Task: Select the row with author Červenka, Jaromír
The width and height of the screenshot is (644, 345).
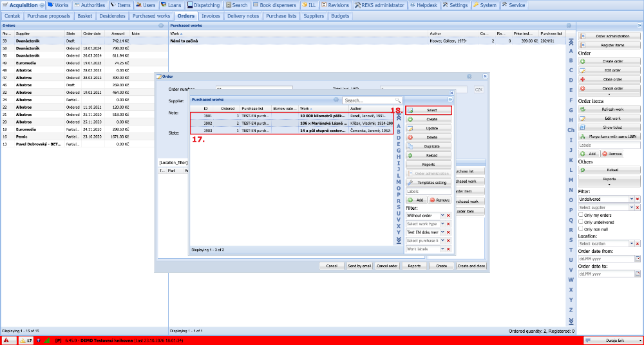Action: [x=292, y=130]
